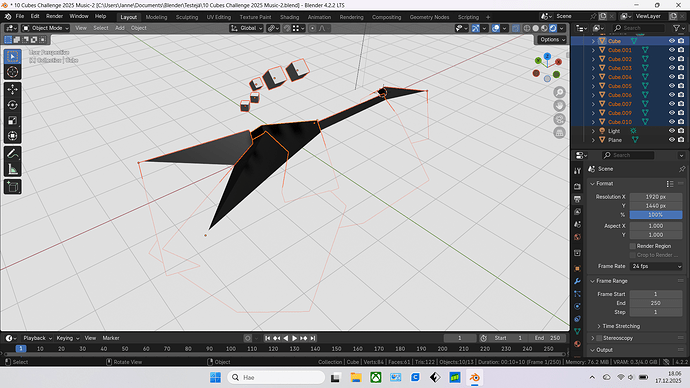This screenshot has width=690, height=388.
Task: Select the Rotate tool
Action: [x=12, y=105]
